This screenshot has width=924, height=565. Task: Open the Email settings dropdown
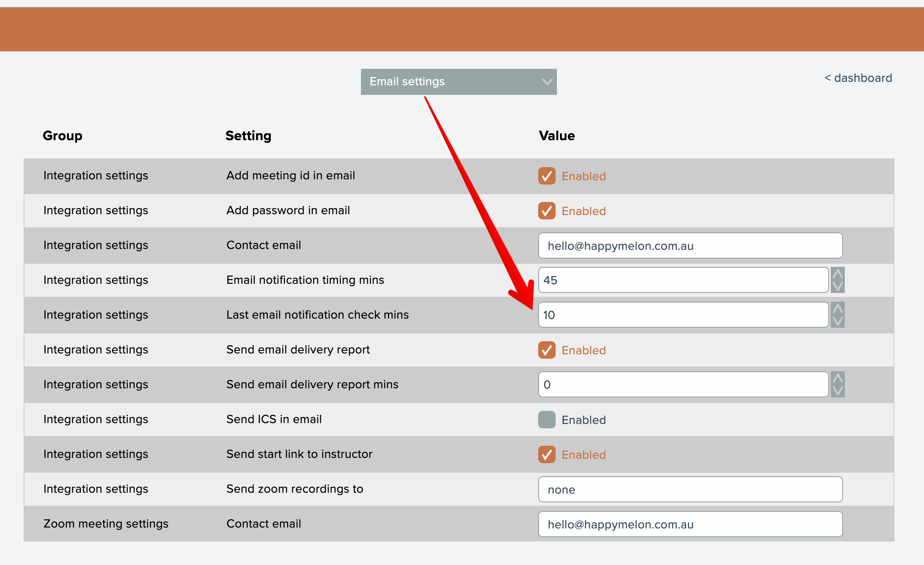458,82
